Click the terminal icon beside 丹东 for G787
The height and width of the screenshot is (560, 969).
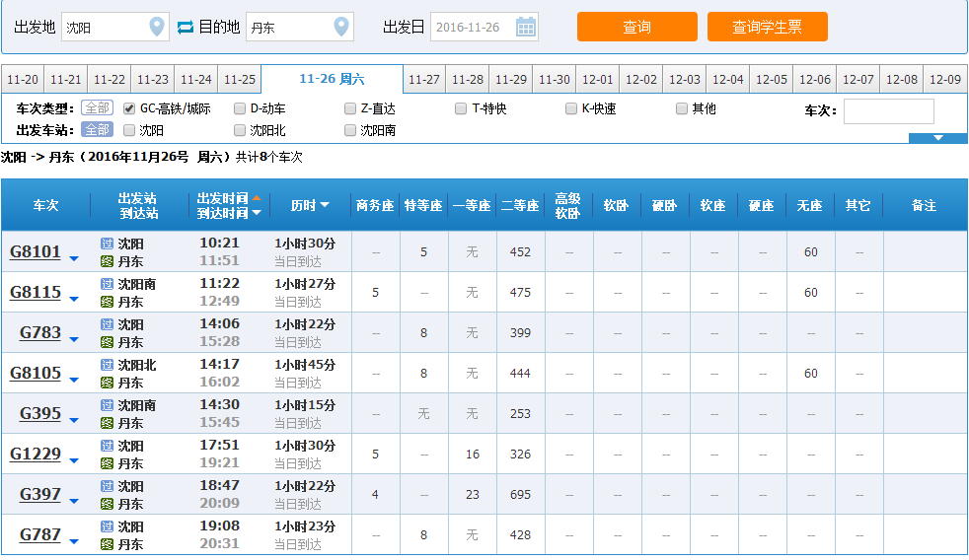click(x=107, y=544)
